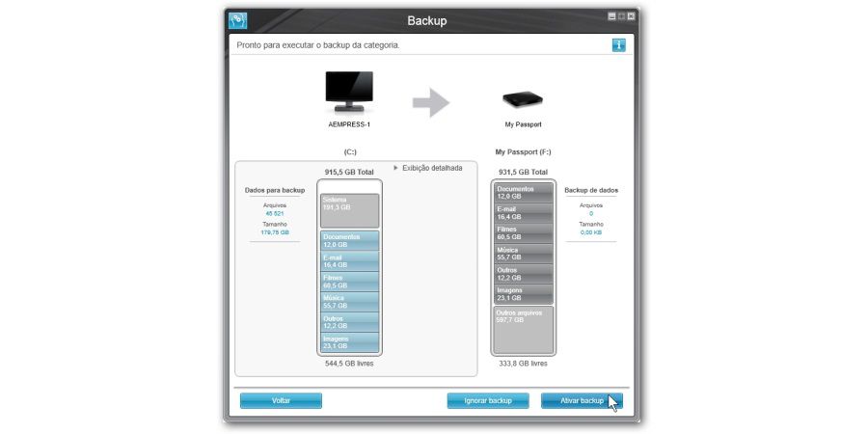Select Documentos block in My Passport gauge
This screenshot has width=868, height=434.
click(x=523, y=193)
